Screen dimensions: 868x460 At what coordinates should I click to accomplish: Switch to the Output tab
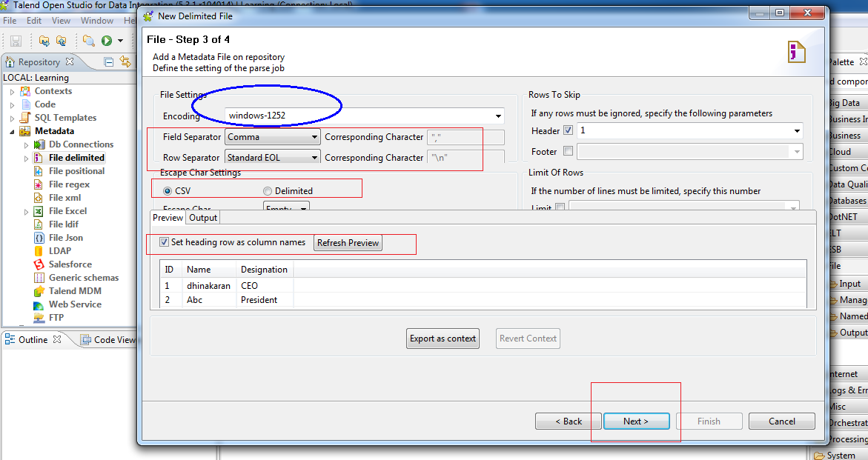[203, 218]
